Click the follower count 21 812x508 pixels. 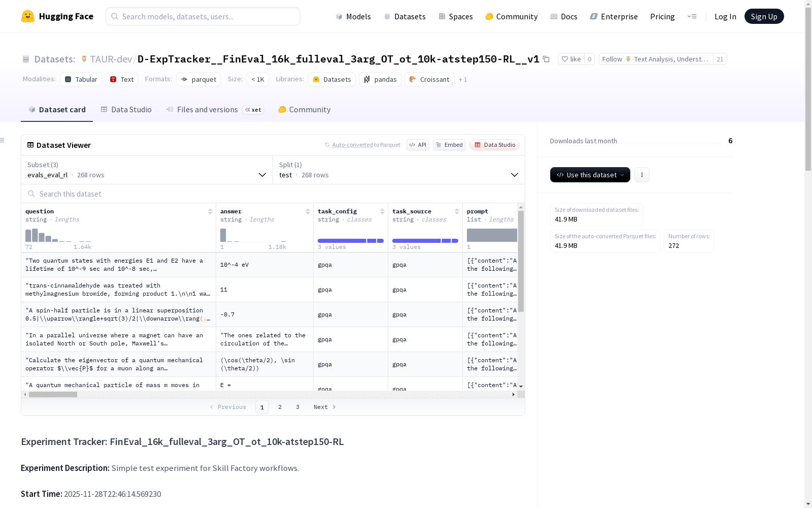click(720, 59)
